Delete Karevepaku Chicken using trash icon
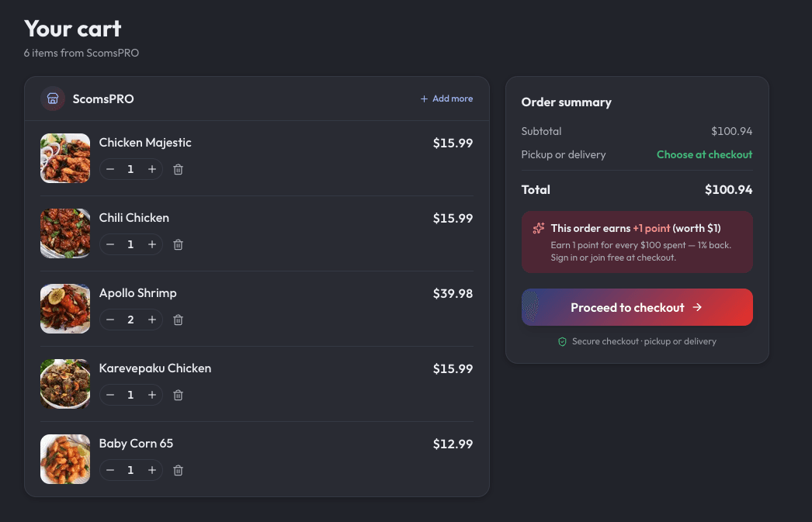 point(178,396)
